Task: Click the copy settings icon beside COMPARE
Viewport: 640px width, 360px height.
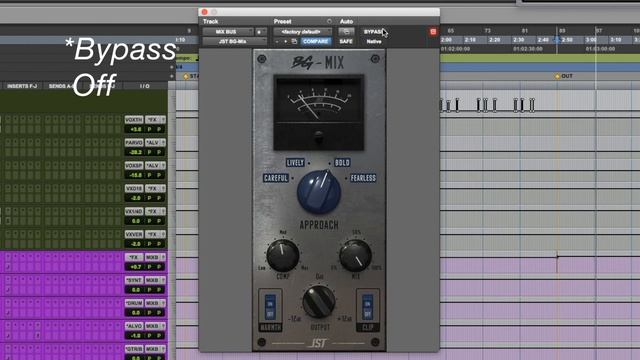Action: pyautogui.click(x=294, y=42)
